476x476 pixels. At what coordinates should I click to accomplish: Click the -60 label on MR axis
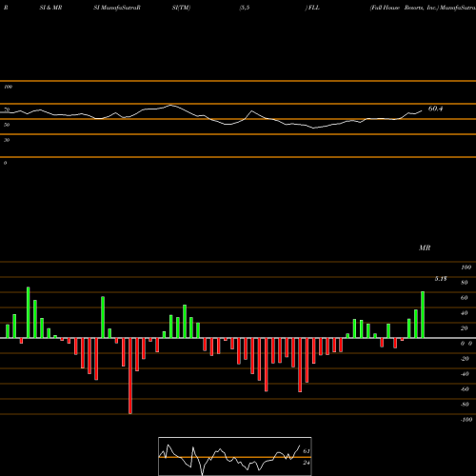pos(465,389)
